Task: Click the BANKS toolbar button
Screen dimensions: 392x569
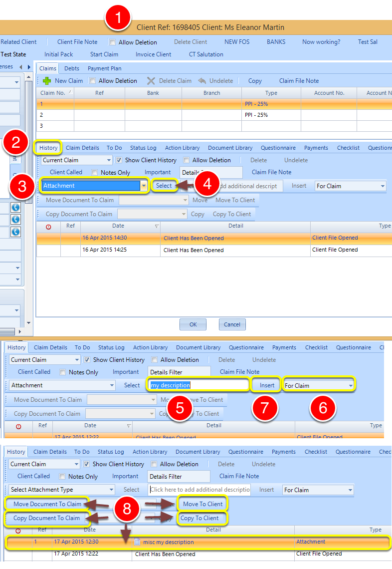Action: (x=276, y=42)
